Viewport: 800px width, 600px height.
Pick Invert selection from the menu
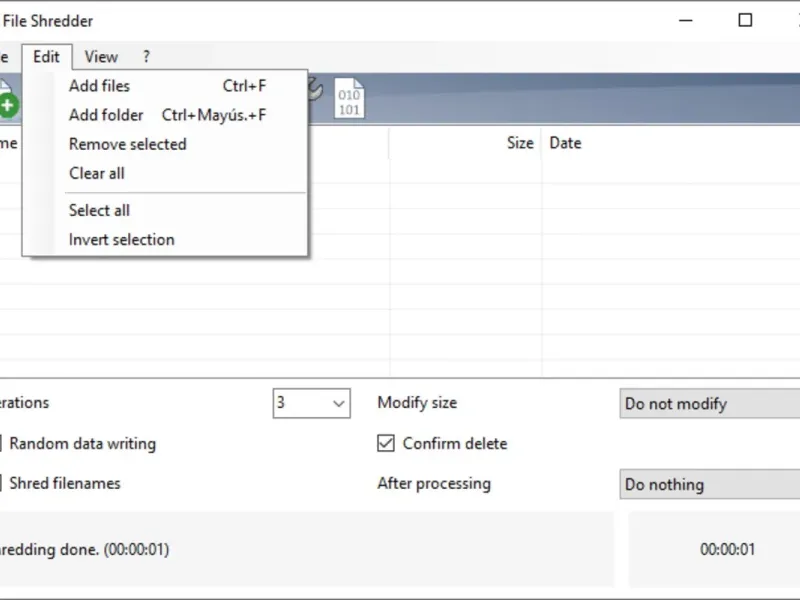tap(121, 239)
